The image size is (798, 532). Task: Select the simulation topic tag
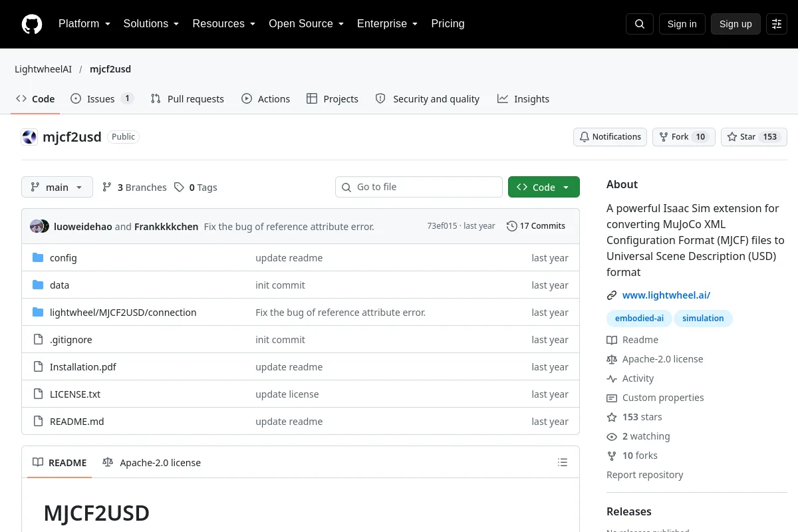[703, 319]
